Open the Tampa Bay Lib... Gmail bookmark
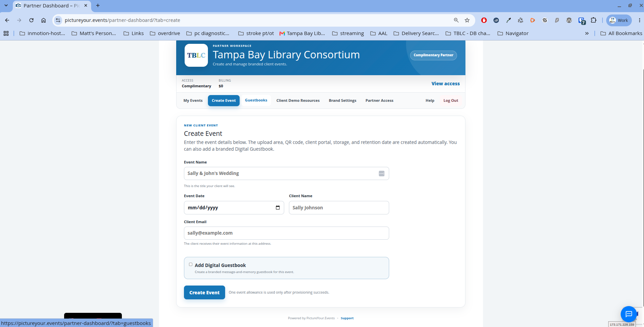 point(302,33)
